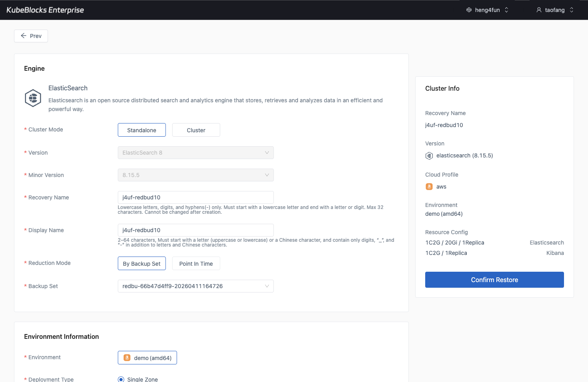
Task: Click the heng4fun organization icon
Action: click(x=469, y=10)
